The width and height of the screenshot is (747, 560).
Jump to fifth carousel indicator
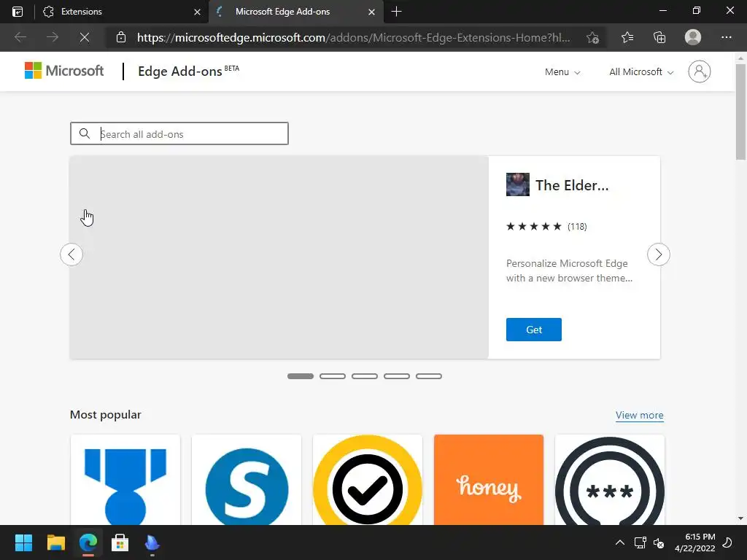(x=429, y=376)
